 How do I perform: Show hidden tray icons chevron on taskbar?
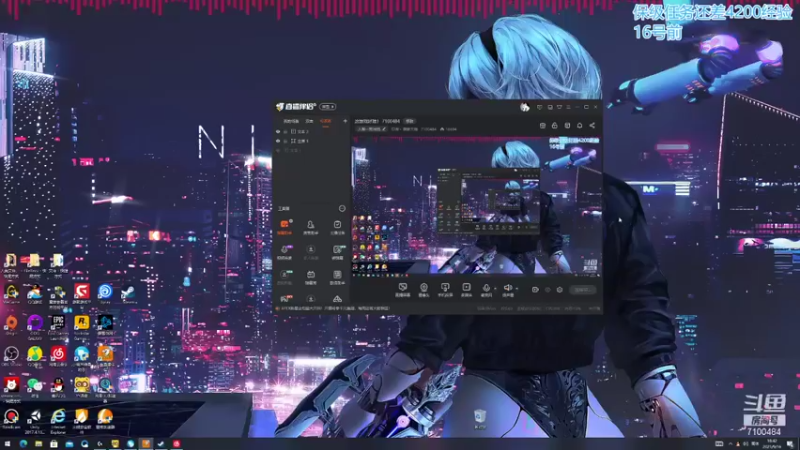click(x=731, y=444)
